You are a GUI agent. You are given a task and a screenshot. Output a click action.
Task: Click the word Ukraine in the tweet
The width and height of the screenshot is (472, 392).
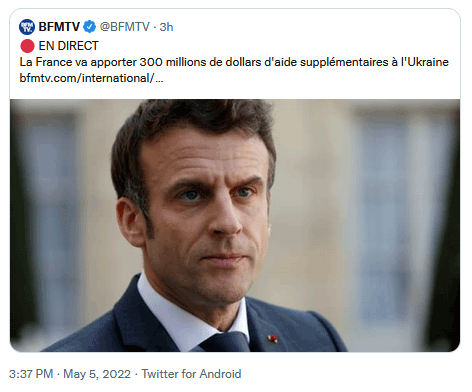point(428,62)
